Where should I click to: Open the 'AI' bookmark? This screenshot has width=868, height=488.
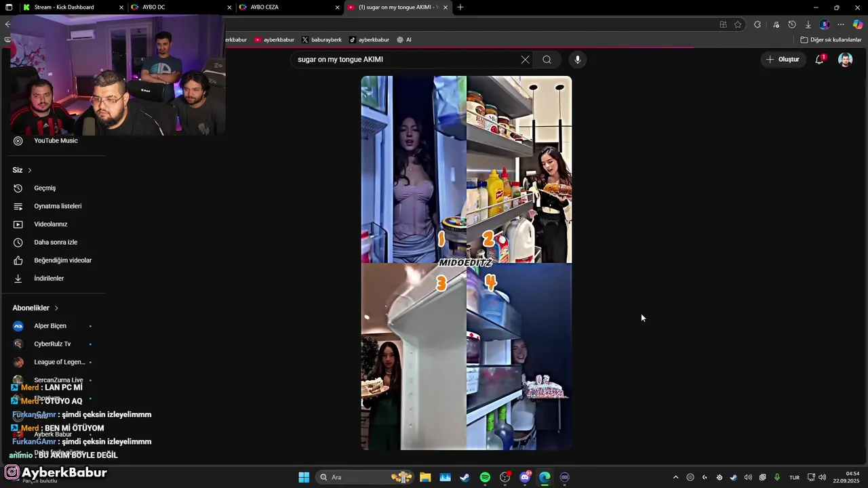pyautogui.click(x=404, y=40)
